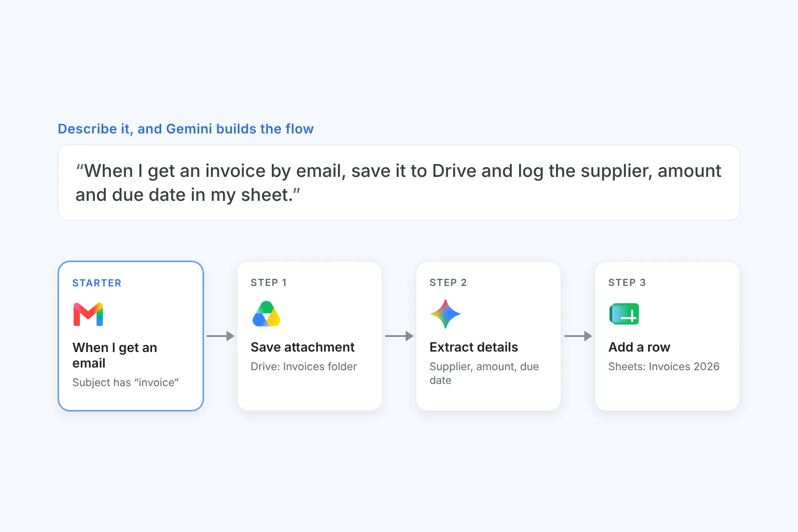Click the "STEP 1" label
Image resolution: width=798 pixels, height=532 pixels.
tap(269, 282)
